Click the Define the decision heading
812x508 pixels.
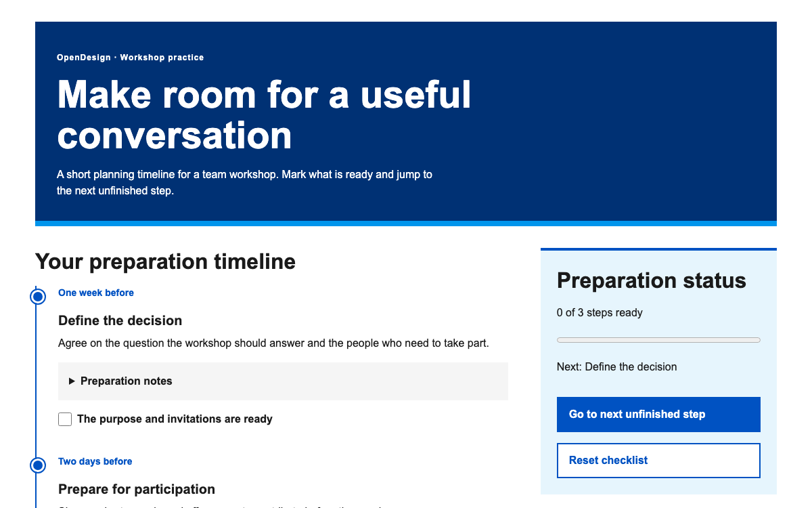120,320
